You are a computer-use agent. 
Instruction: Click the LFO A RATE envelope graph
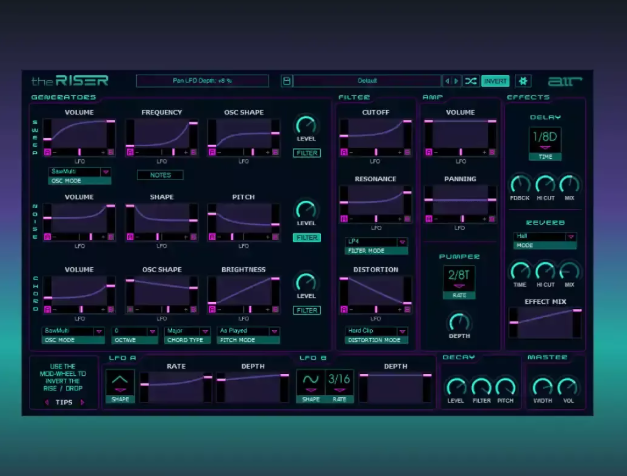click(x=176, y=387)
